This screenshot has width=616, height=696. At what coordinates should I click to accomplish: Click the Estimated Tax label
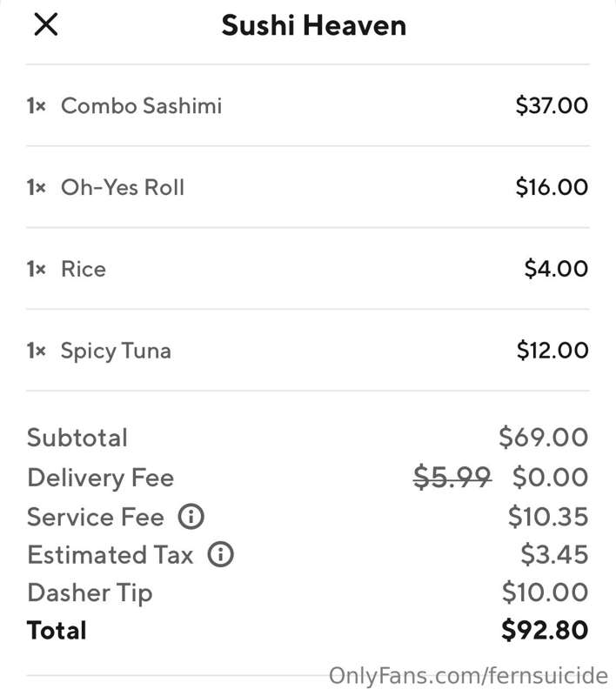[110, 555]
